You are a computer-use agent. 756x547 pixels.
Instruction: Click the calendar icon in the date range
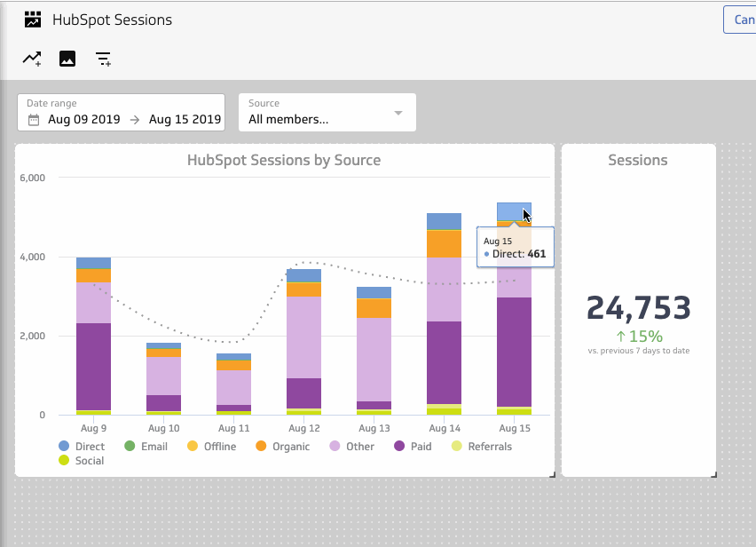pos(35,119)
